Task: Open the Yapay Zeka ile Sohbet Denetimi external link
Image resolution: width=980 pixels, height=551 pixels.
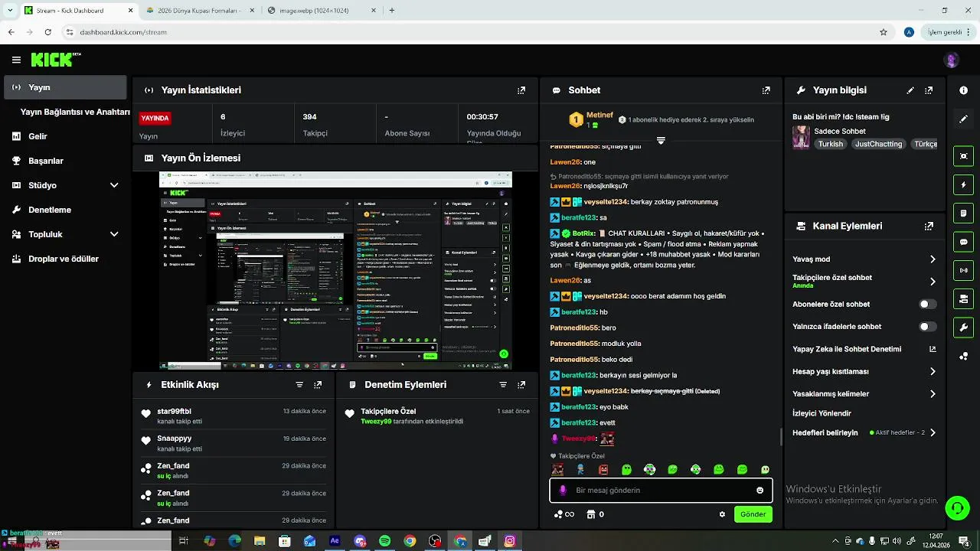Action: click(x=933, y=349)
